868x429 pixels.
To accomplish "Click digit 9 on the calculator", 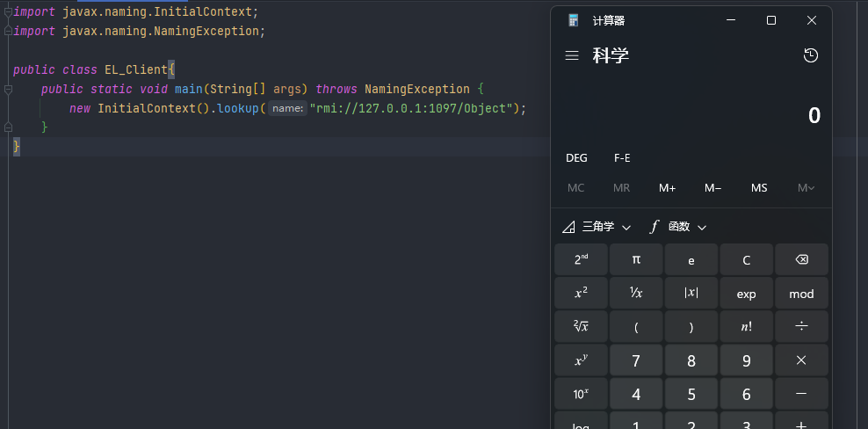I will pos(746,360).
